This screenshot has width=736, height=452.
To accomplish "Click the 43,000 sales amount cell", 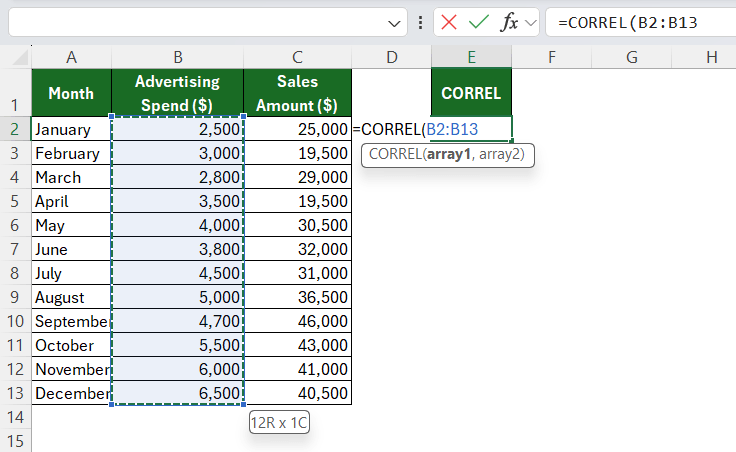I will [x=297, y=345].
